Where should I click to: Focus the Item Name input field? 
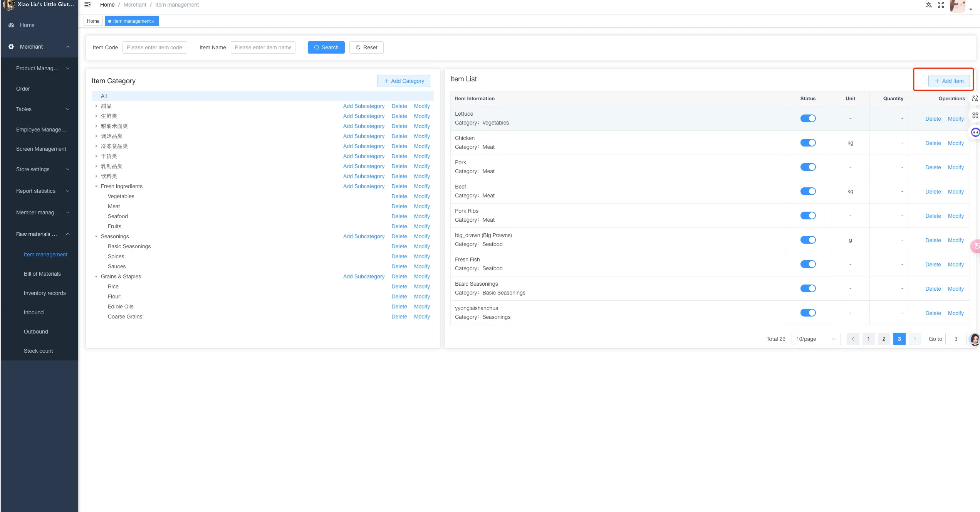click(x=263, y=47)
